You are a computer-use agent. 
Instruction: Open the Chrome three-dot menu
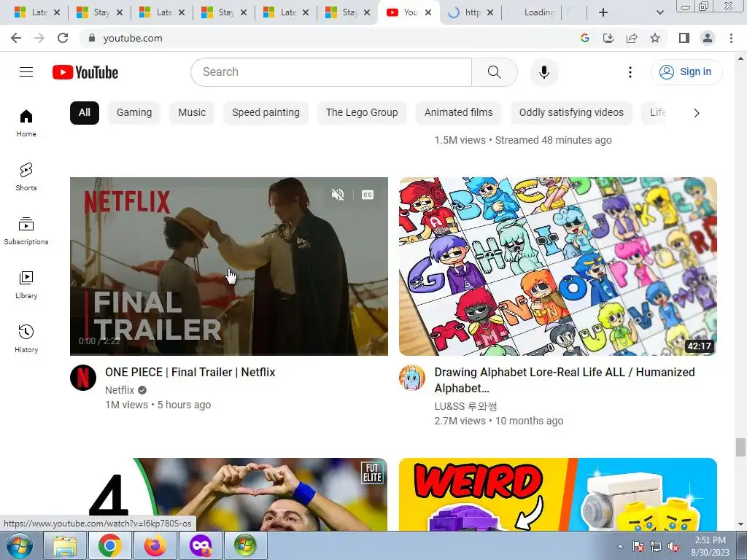tap(731, 38)
